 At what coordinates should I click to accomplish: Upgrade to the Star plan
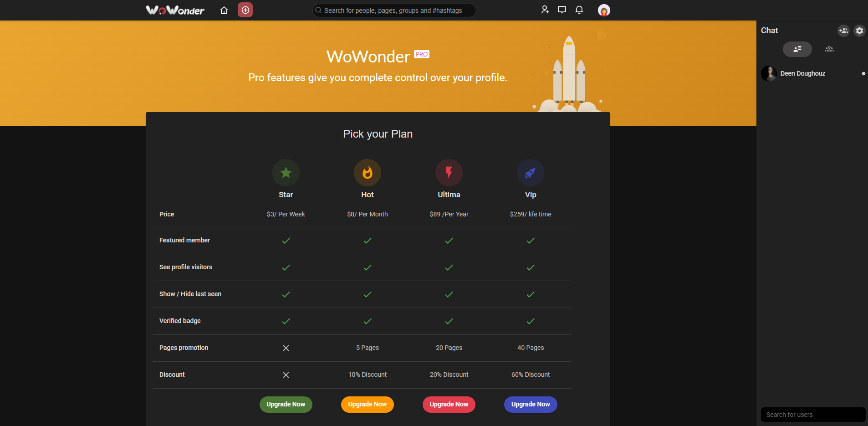click(x=286, y=404)
